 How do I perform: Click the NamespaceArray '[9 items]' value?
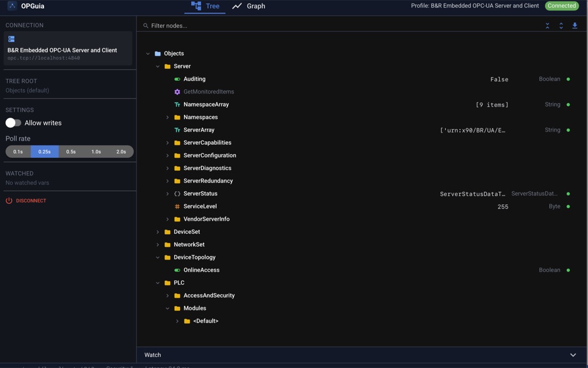coord(492,105)
